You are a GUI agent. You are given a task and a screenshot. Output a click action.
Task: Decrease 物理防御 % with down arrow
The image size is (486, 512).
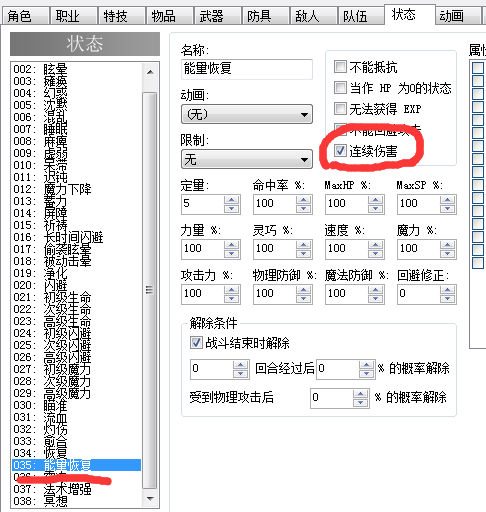pyautogui.click(x=303, y=299)
